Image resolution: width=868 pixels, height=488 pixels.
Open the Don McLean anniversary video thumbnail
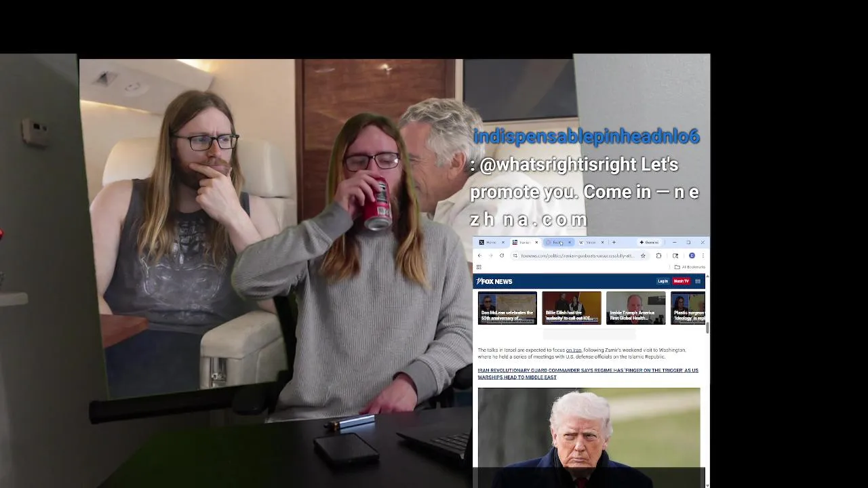pos(507,308)
